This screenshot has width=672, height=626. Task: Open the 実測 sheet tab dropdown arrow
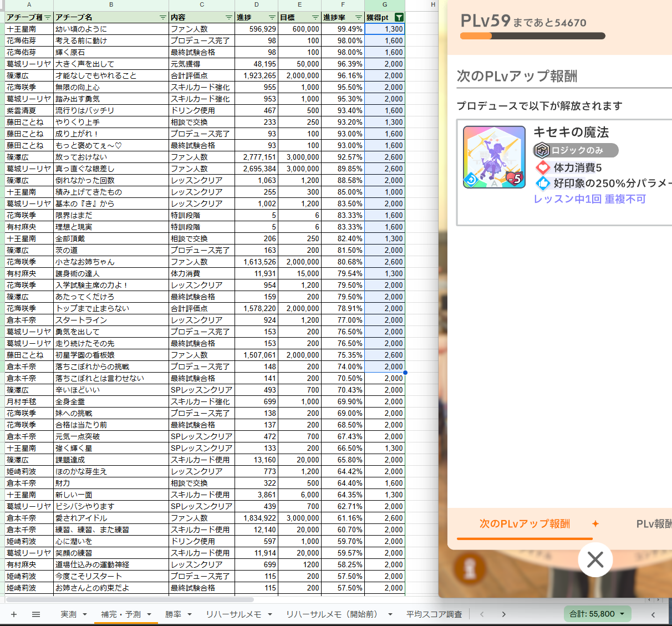tap(85, 614)
